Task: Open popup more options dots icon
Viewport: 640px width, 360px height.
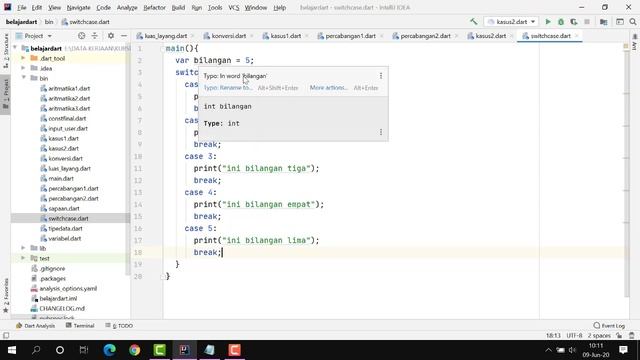Action: [381, 76]
